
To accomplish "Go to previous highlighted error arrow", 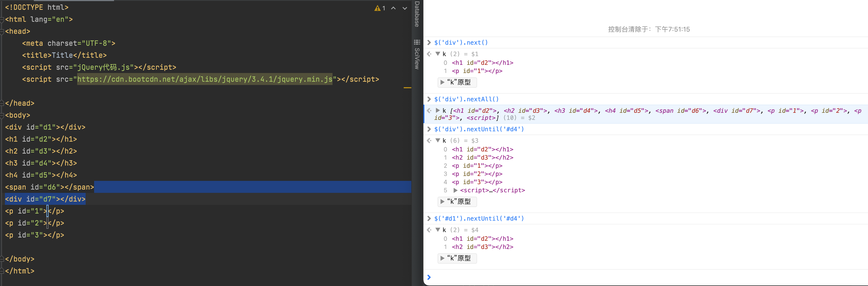I will click(x=393, y=8).
